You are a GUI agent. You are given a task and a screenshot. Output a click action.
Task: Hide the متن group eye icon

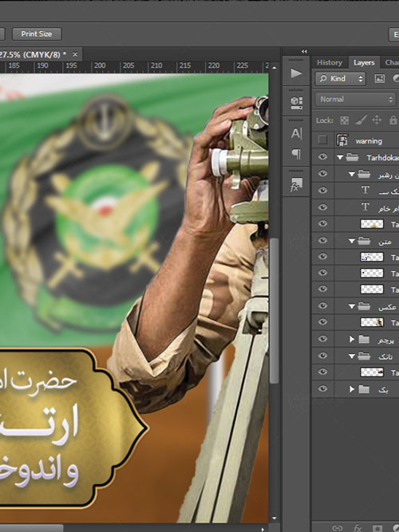point(322,241)
